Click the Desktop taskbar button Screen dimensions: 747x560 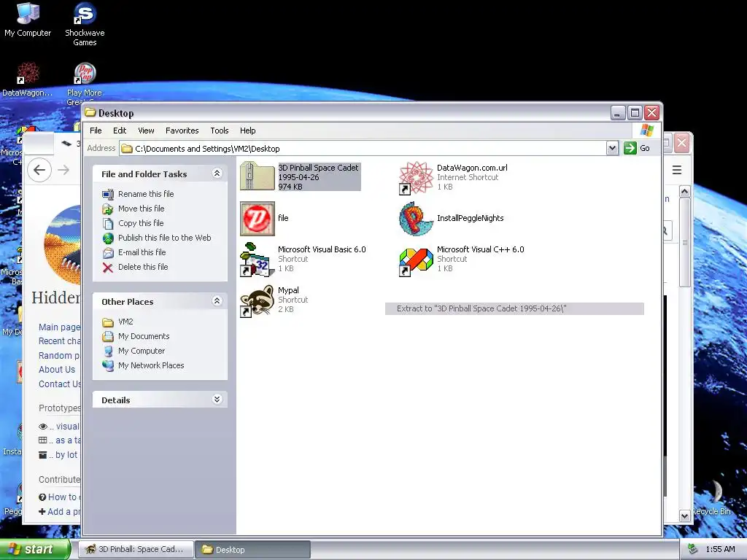(x=252, y=549)
